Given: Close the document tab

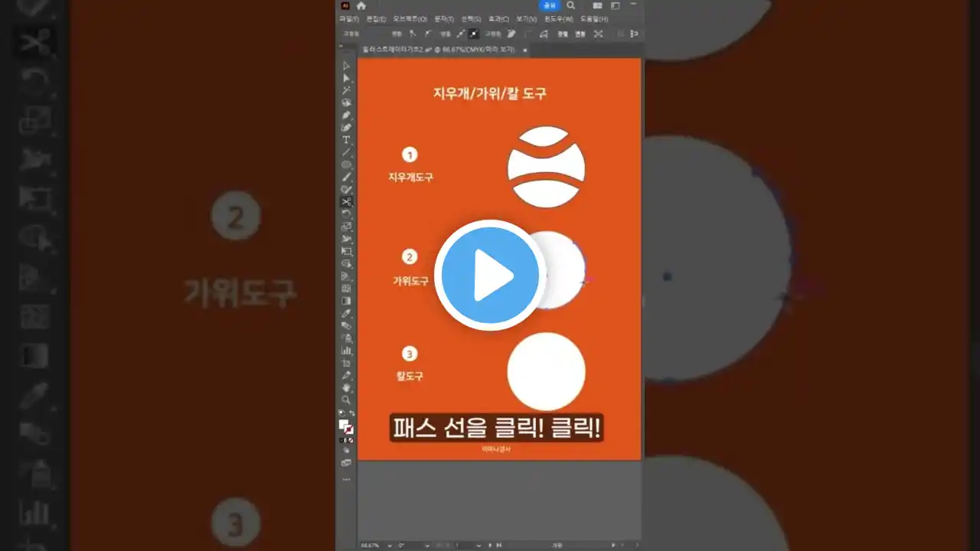Looking at the screenshot, I should pos(525,50).
